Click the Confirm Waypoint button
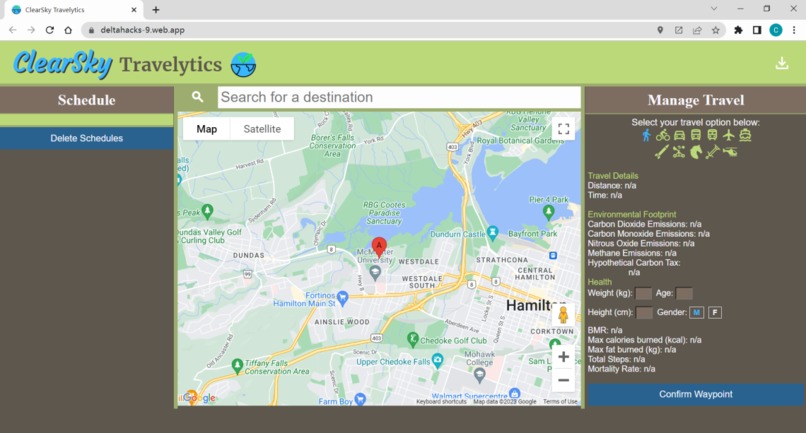Image resolution: width=806 pixels, height=433 pixels. [x=695, y=394]
